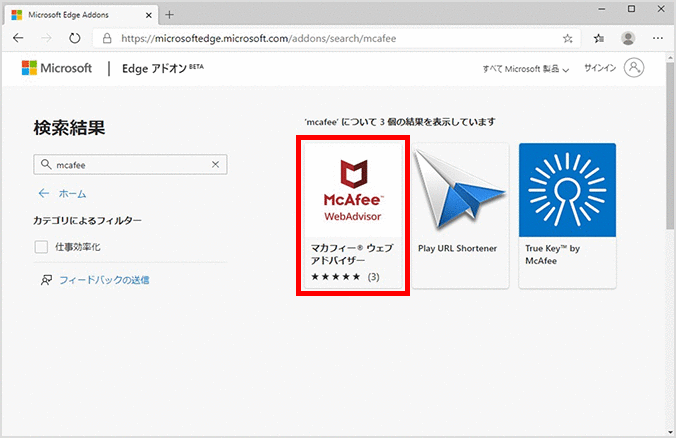Click the scrollbar up arrow
676x438 pixels.
(670, 57)
